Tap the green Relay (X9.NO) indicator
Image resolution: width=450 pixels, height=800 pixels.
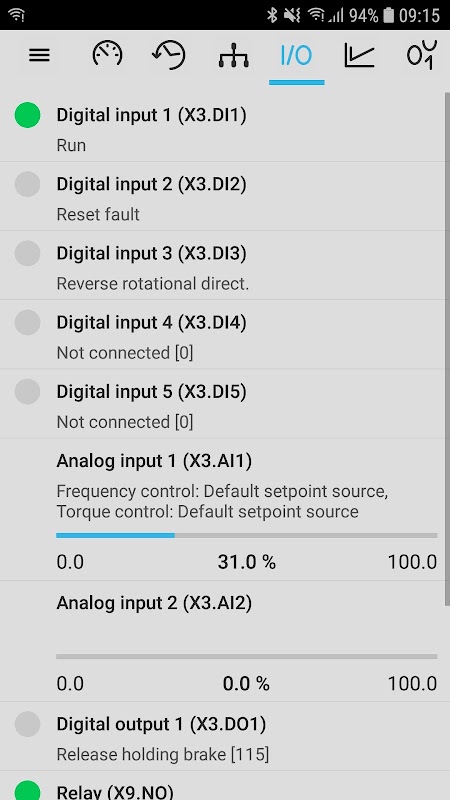tap(28, 790)
